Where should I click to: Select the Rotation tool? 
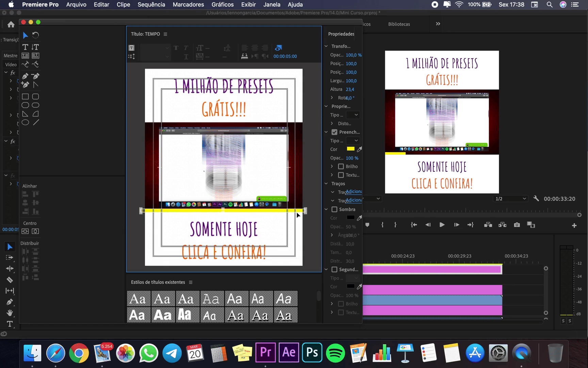point(35,35)
